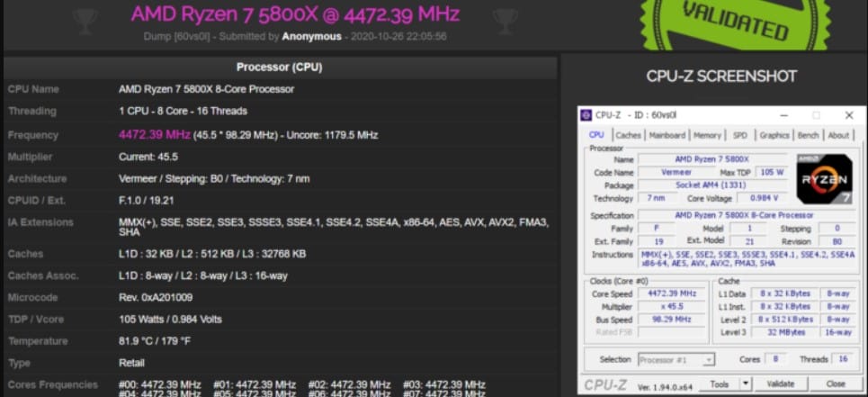Switch to the CPU tab in CPU-Z
868x397 pixels.
596,135
